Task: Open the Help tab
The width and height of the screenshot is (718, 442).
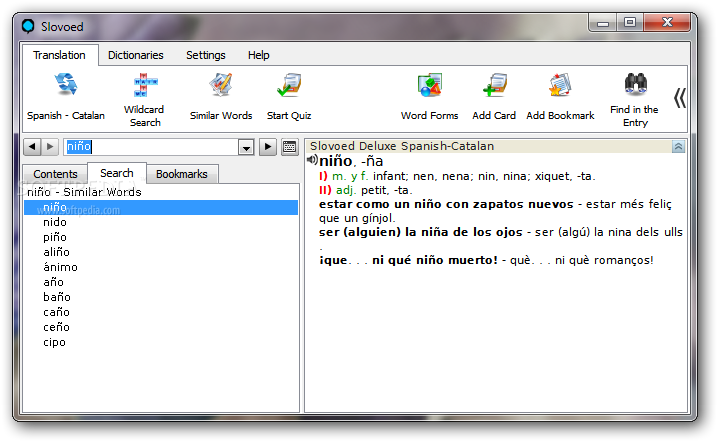Action: tap(259, 55)
